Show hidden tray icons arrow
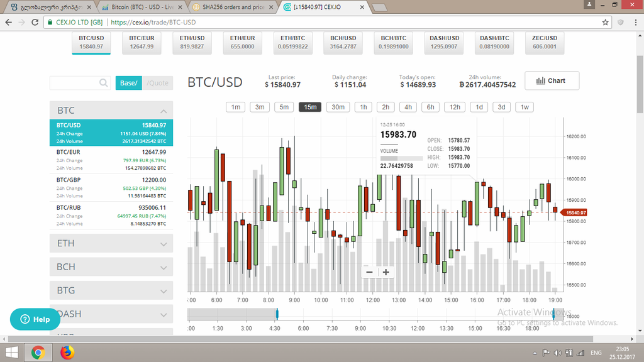This screenshot has height=362, width=644. 535,353
